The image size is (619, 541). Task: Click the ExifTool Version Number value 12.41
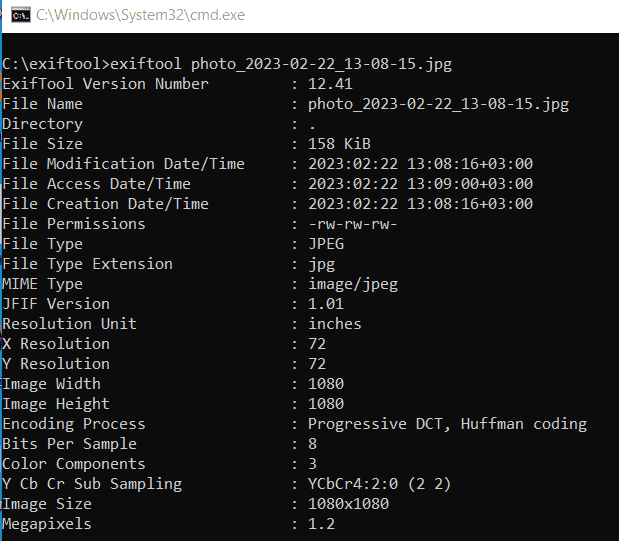(330, 84)
